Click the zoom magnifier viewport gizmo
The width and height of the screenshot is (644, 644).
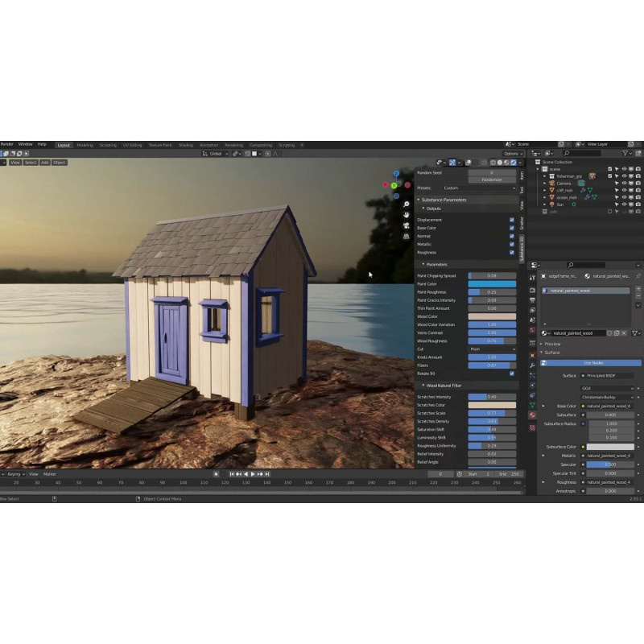407,204
